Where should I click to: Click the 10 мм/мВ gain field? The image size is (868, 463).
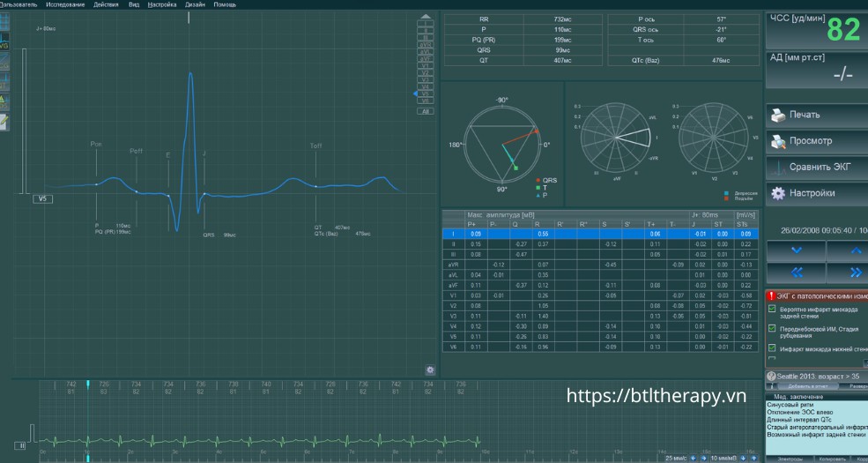723,458
